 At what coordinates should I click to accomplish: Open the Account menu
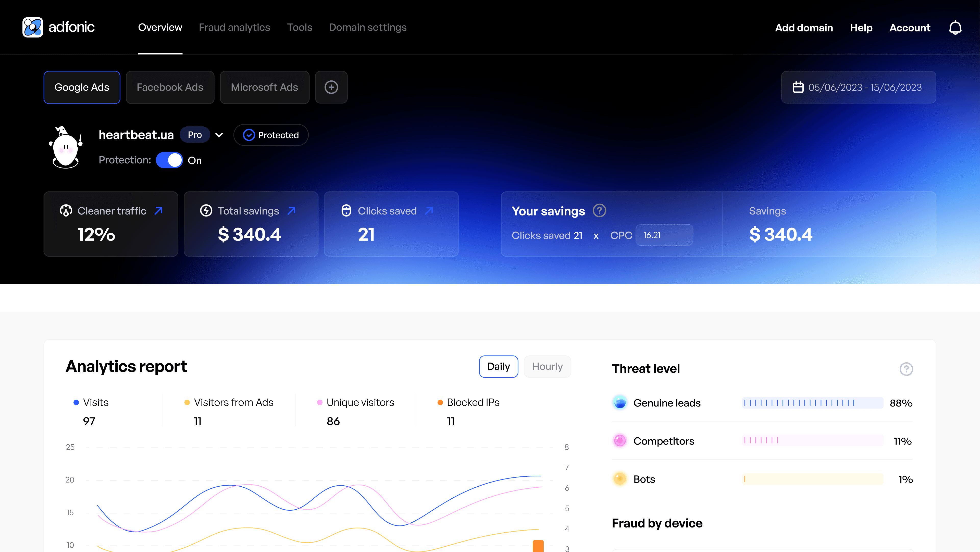(x=910, y=28)
